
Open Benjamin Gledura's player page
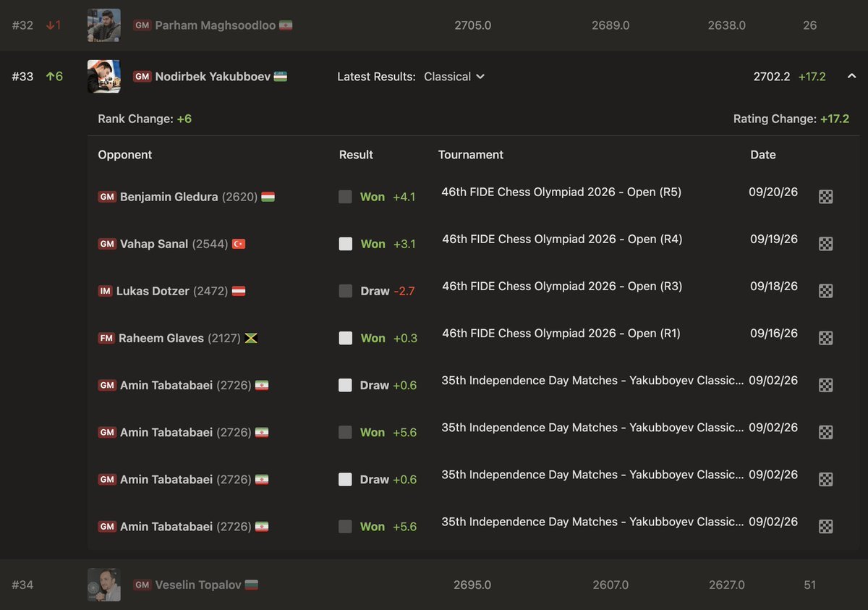169,197
